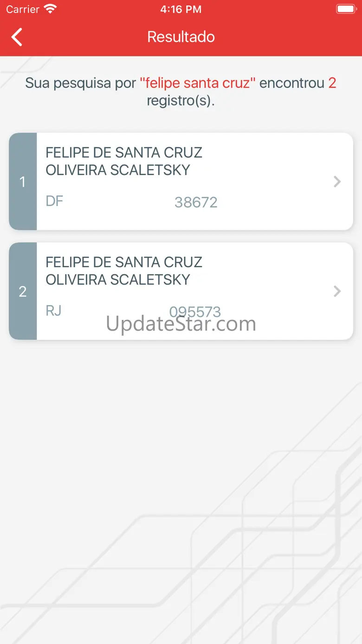
Task: Click the DF state label
Action: coord(54,201)
